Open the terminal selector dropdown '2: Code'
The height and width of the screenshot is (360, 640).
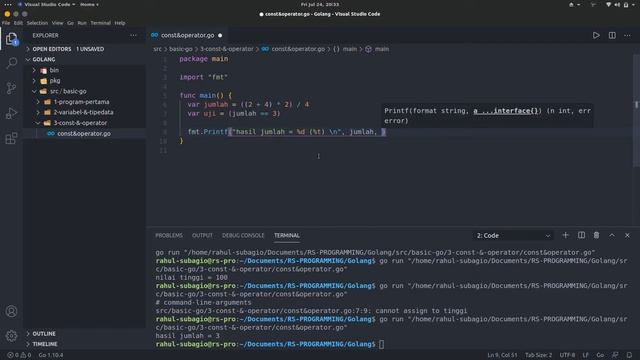[x=513, y=236]
